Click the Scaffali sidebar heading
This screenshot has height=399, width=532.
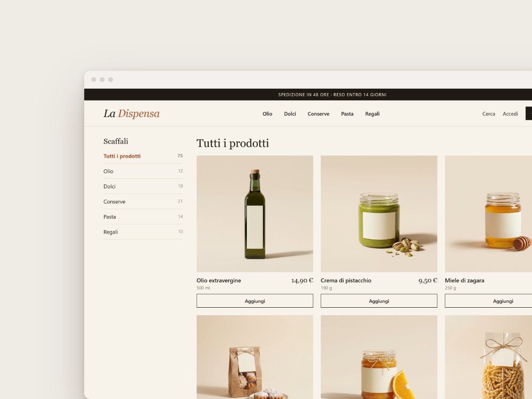click(x=116, y=141)
